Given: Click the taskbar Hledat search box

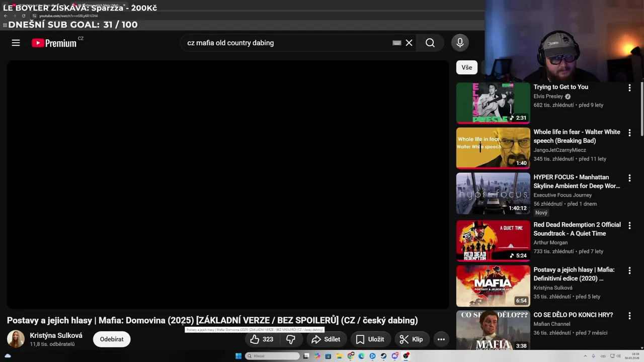Looking at the screenshot, I should [272, 356].
